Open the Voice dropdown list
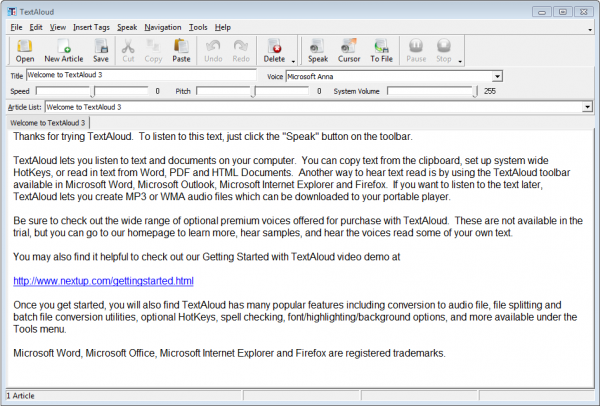Image resolution: width=600 pixels, height=406 pixels. pyautogui.click(x=497, y=77)
